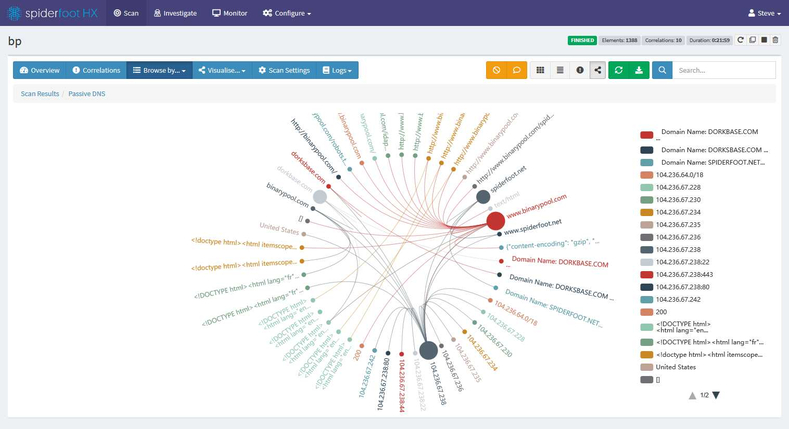Image resolution: width=789 pixels, height=429 pixels.
Task: Toggle the United States legend entry
Action: [x=668, y=367]
